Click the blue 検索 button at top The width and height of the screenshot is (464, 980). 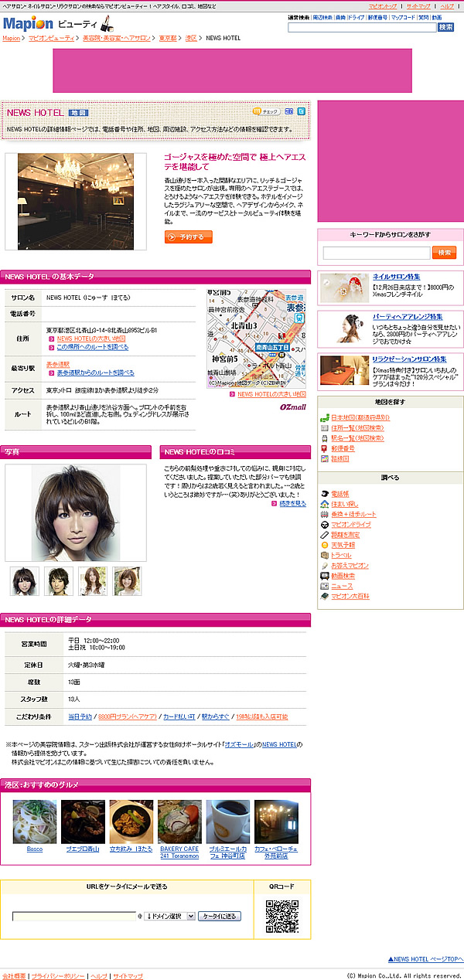tap(446, 27)
